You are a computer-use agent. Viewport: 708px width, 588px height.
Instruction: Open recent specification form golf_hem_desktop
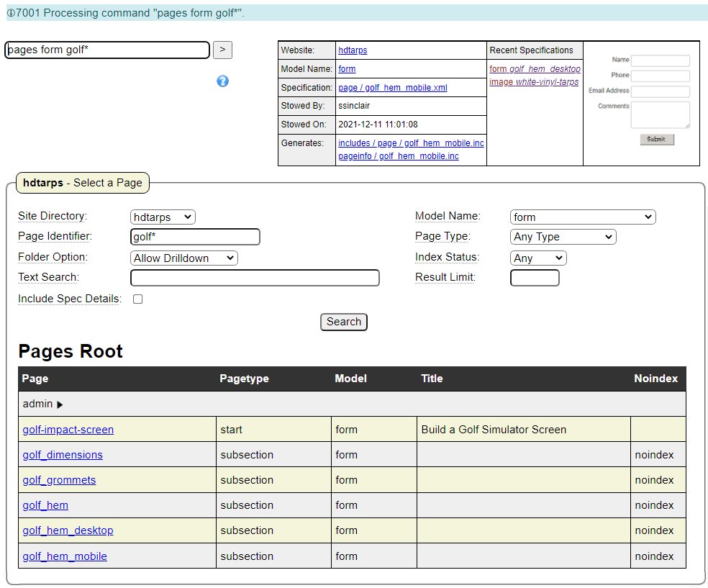(535, 69)
